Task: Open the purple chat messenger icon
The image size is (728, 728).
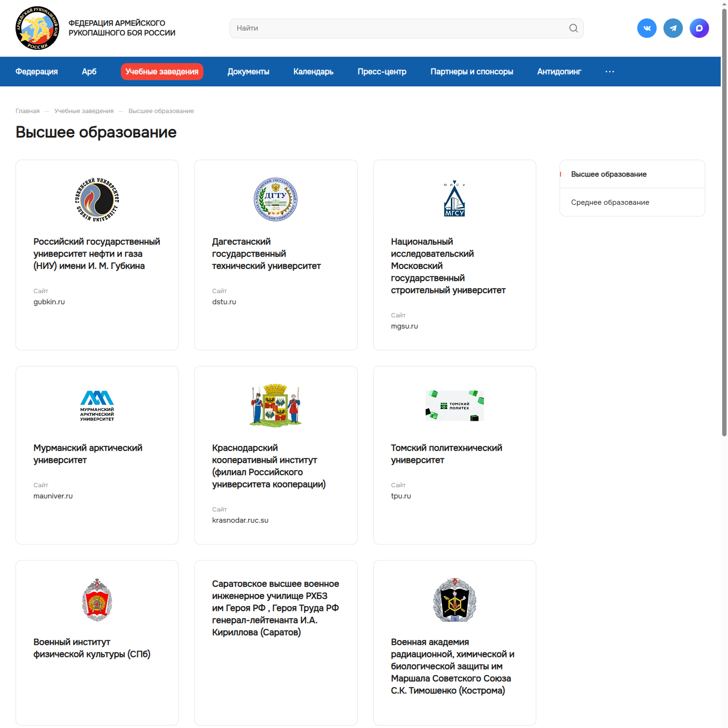Action: (699, 28)
